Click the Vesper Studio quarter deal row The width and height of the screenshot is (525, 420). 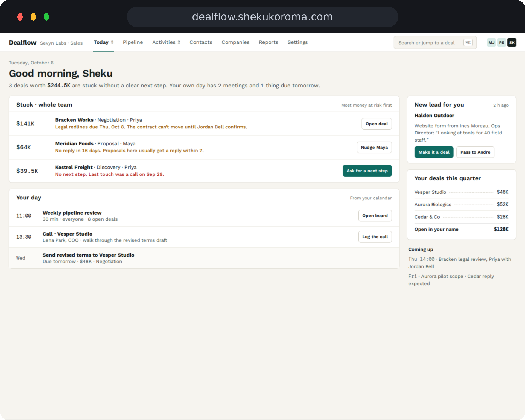(461, 192)
